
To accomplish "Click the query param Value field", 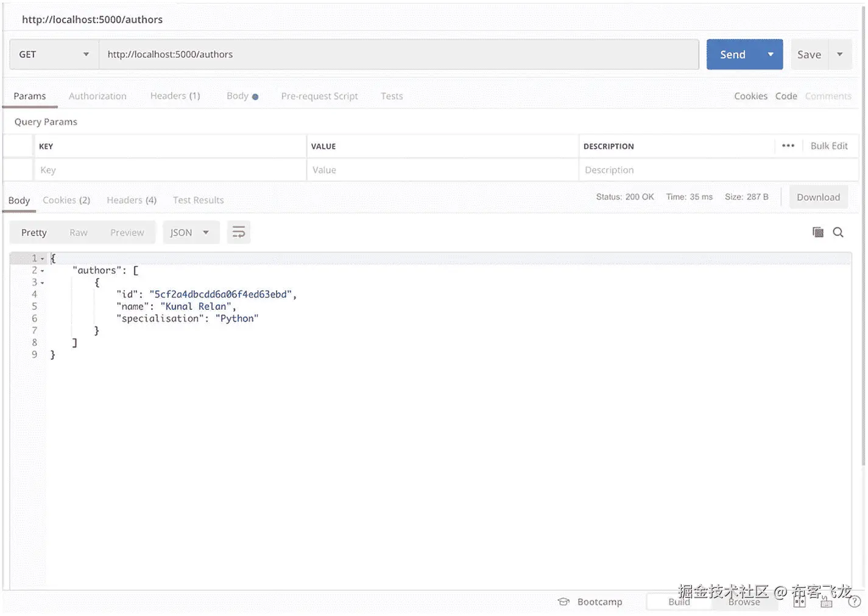I will (x=442, y=170).
